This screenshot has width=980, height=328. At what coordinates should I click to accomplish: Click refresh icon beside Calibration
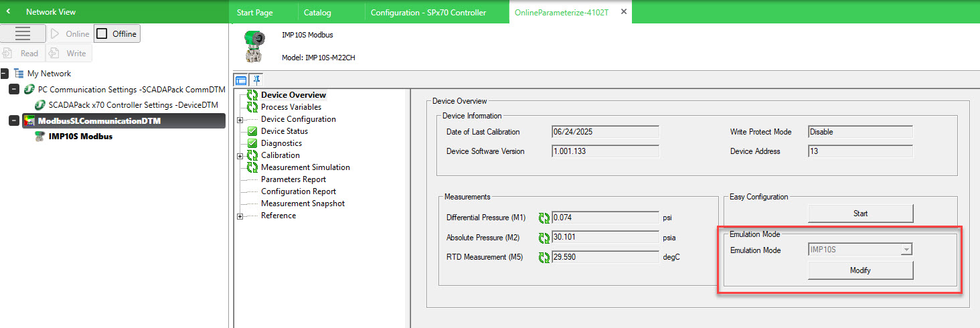[x=252, y=155]
